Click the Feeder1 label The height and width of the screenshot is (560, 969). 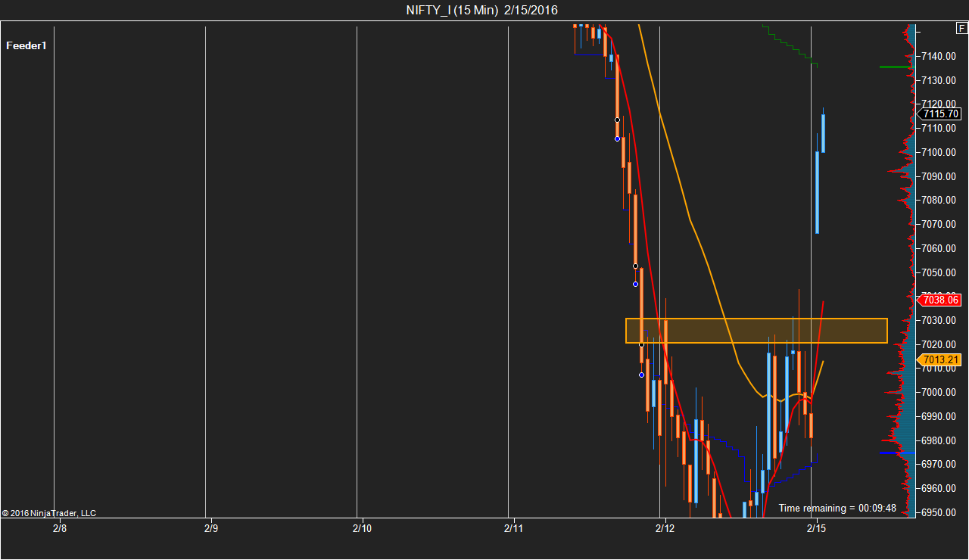(26, 45)
